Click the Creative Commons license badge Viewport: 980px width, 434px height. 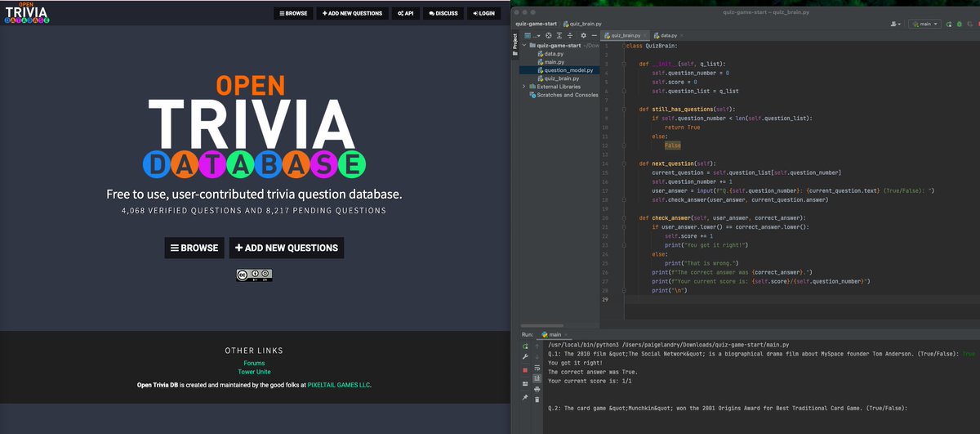pyautogui.click(x=254, y=275)
